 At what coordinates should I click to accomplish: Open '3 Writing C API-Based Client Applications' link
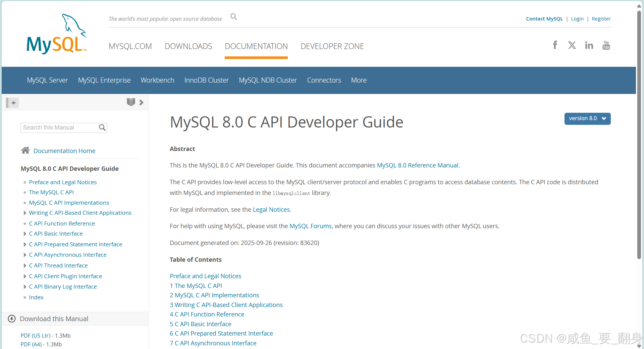[226, 305]
